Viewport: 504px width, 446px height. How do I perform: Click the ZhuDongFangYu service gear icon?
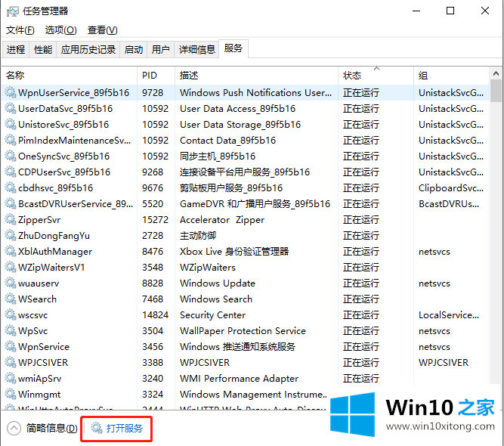click(11, 235)
